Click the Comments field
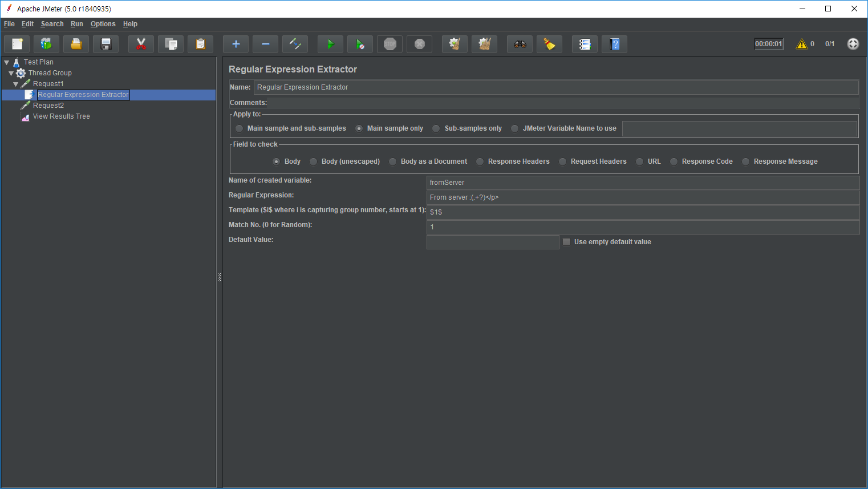The image size is (868, 489). coord(563,103)
